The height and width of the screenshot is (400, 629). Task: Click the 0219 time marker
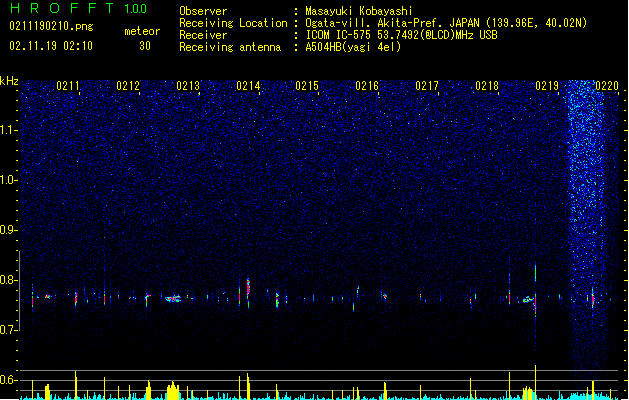point(547,86)
